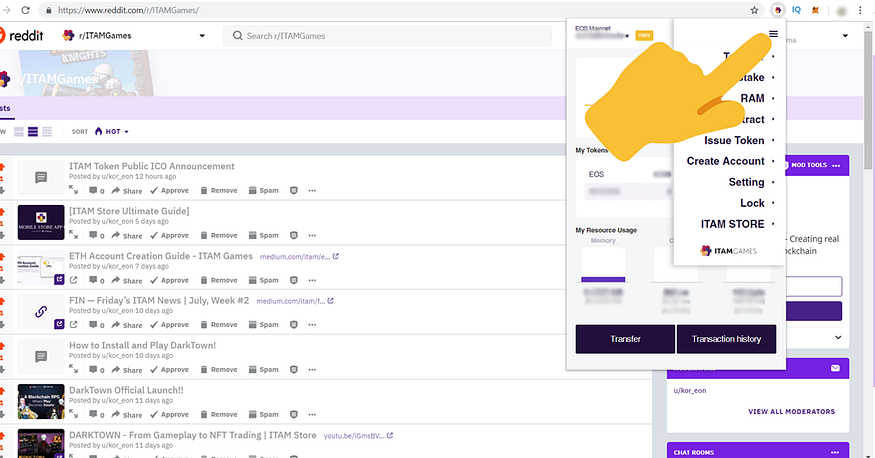
Task: Open the MOD TOOLS three-dot options
Action: pos(835,166)
